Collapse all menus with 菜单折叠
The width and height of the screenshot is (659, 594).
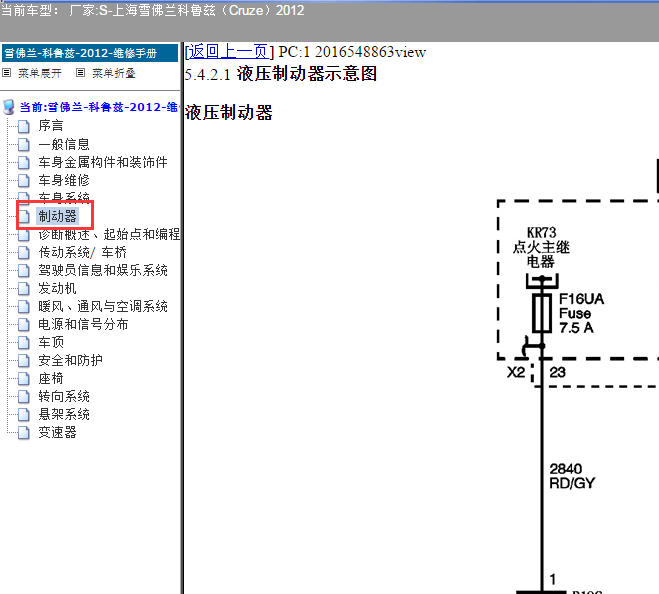tap(113, 73)
